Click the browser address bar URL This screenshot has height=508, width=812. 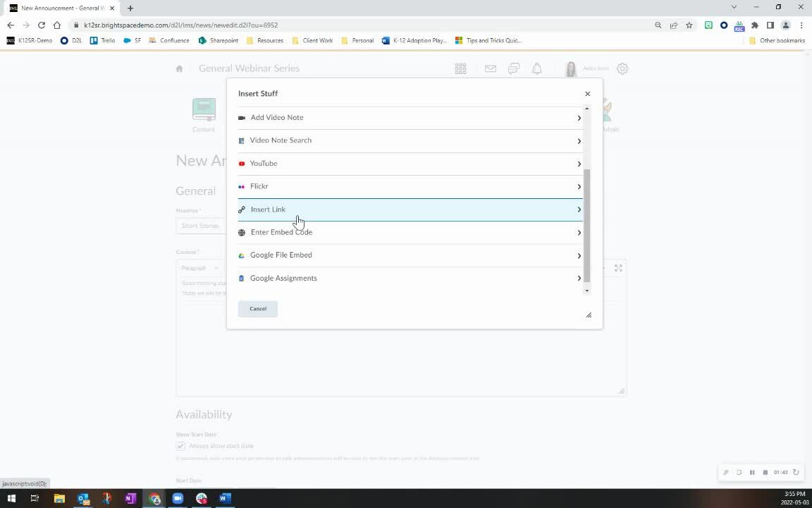180,25
